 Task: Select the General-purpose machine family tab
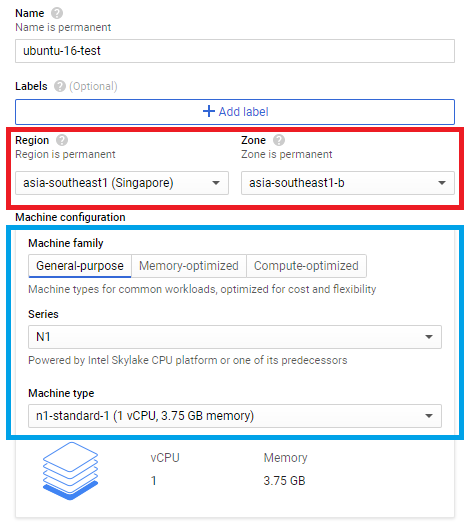tap(80, 266)
